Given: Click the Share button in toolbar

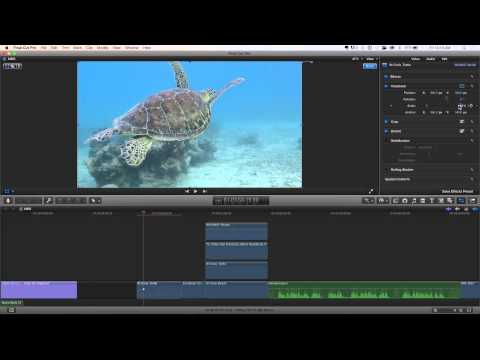Looking at the screenshot, I should [x=473, y=200].
